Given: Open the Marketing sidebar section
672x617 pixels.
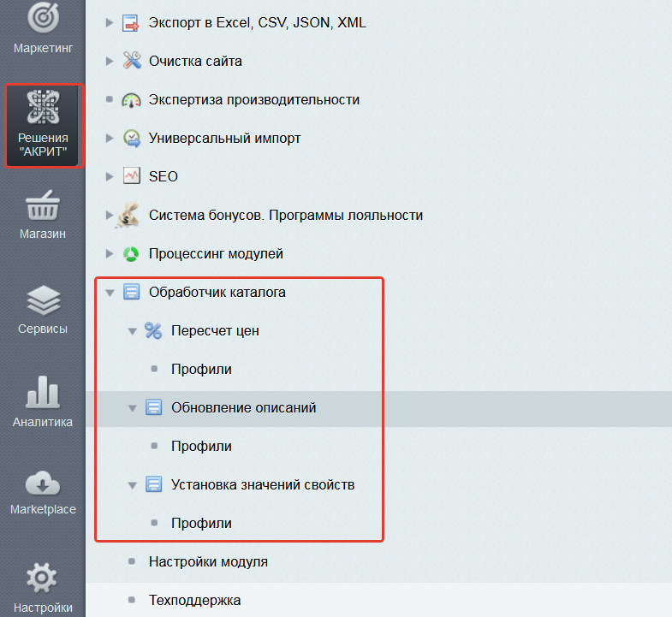Looking at the screenshot, I should [43, 27].
